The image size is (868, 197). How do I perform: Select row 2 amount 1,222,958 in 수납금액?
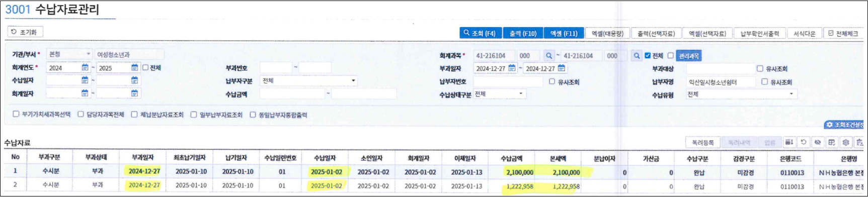tap(512, 186)
